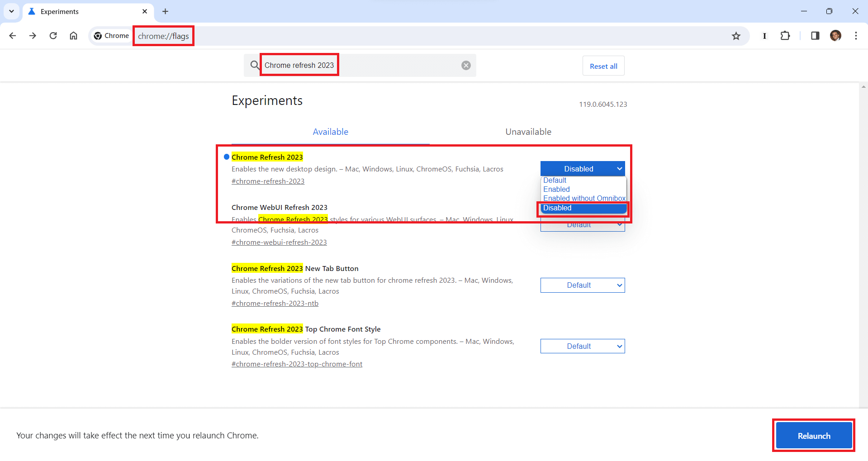Click the version number 119.0.6045.123
The width and height of the screenshot is (868, 461).
(603, 104)
